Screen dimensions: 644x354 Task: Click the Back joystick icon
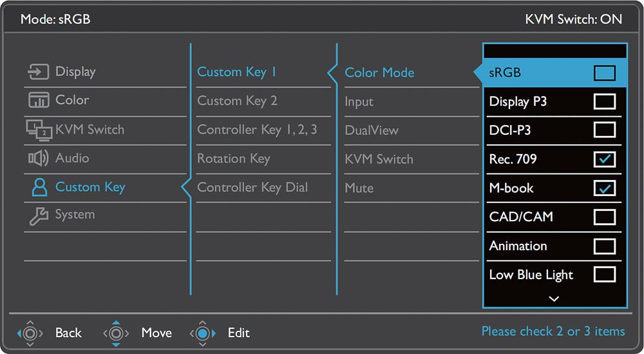point(30,333)
